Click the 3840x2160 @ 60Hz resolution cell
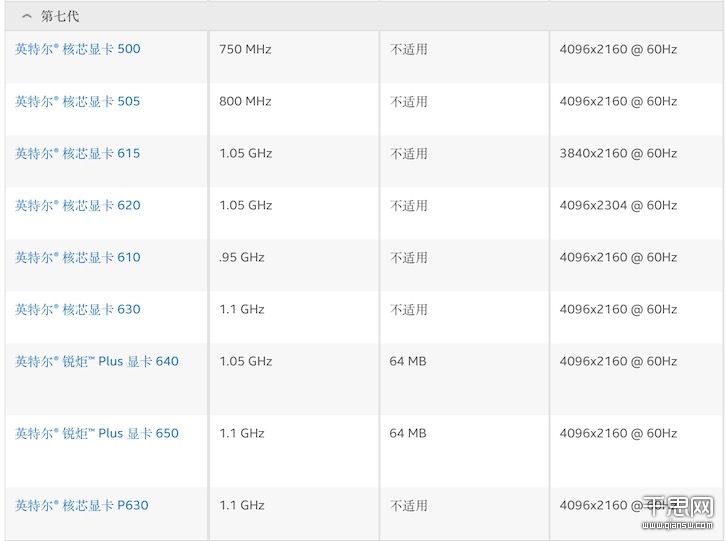This screenshot has height=541, width=726. [618, 153]
